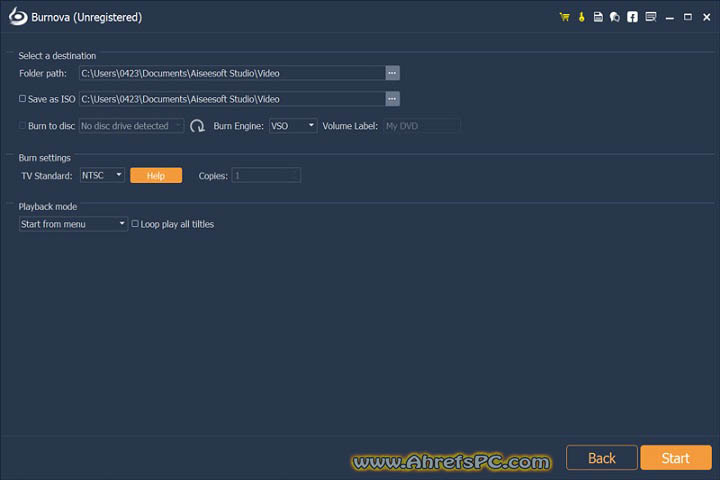The image size is (720, 480).
Task: Minimize the Burnova window
Action: click(x=669, y=17)
